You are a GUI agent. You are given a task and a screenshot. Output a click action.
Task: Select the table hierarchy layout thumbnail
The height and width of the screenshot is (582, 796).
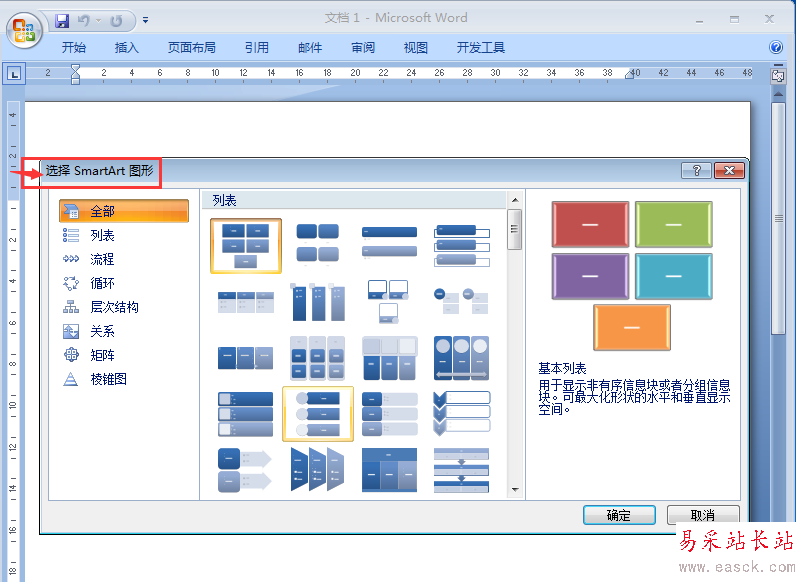tap(389, 469)
